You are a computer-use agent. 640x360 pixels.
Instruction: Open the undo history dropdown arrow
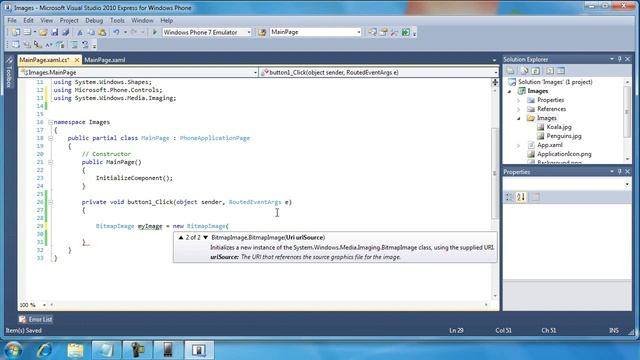click(125, 32)
